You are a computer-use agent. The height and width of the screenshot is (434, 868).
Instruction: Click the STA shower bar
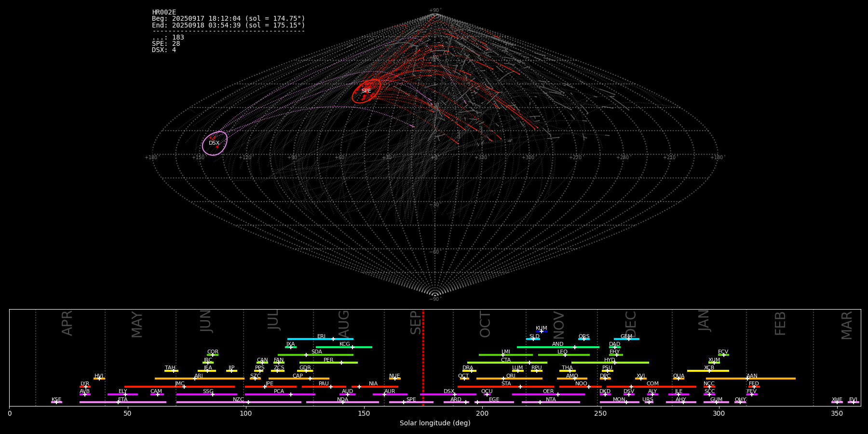coord(506,387)
